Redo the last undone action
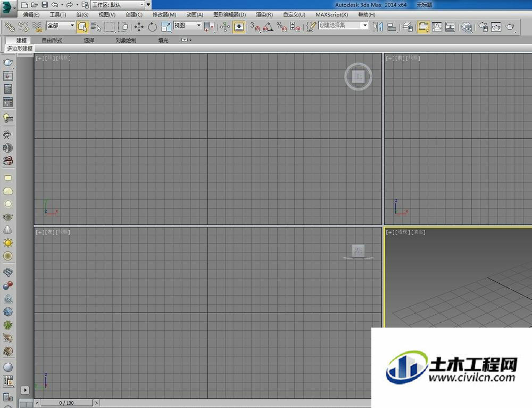Viewport: 532px width, 408px height. 70,5
